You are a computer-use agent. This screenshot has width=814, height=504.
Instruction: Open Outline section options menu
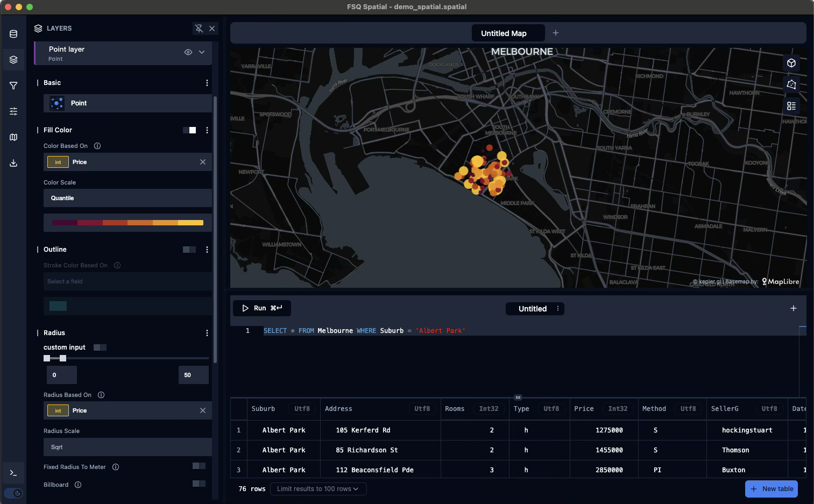[207, 250]
